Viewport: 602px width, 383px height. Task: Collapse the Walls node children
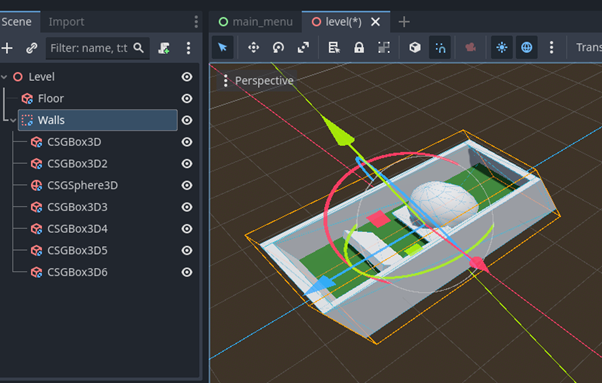(13, 121)
